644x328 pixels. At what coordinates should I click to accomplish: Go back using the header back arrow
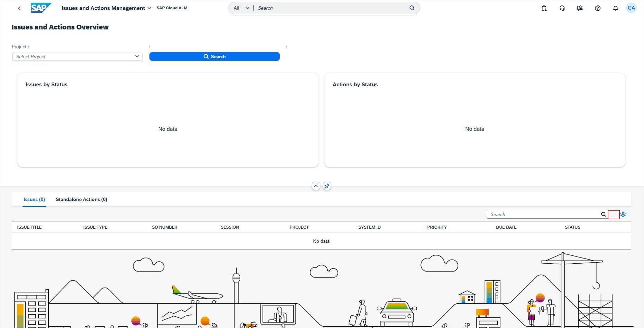tap(19, 8)
